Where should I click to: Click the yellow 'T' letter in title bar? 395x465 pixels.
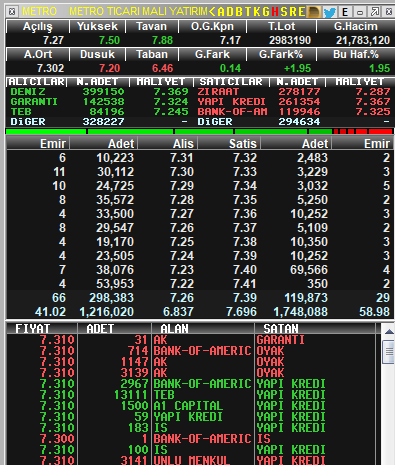pos(248,12)
